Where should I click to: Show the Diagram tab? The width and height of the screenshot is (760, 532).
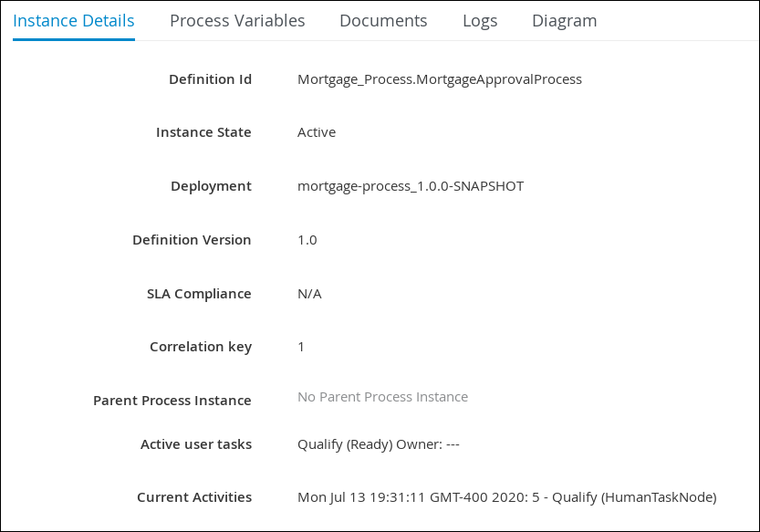tap(565, 21)
